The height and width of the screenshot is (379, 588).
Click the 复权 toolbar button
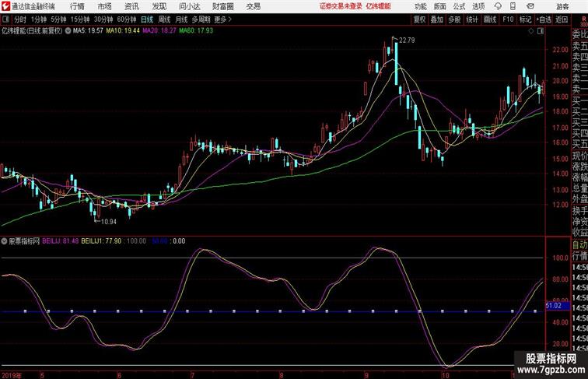pos(419,19)
